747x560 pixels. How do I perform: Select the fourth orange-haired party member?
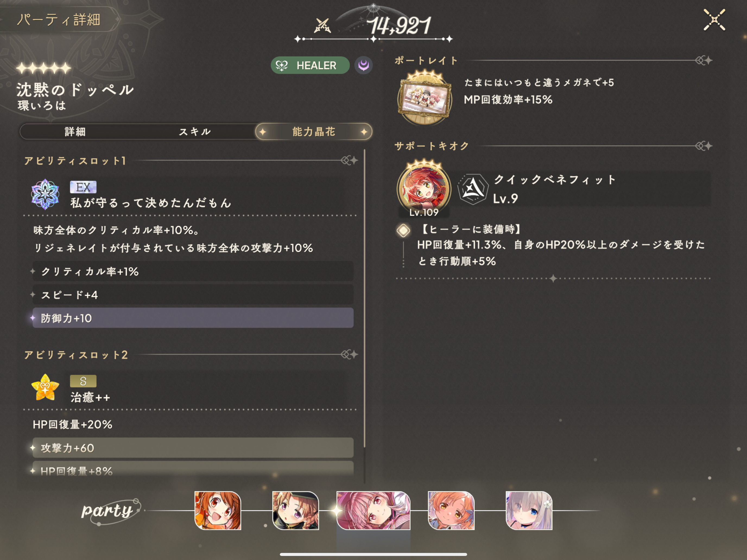click(x=451, y=510)
